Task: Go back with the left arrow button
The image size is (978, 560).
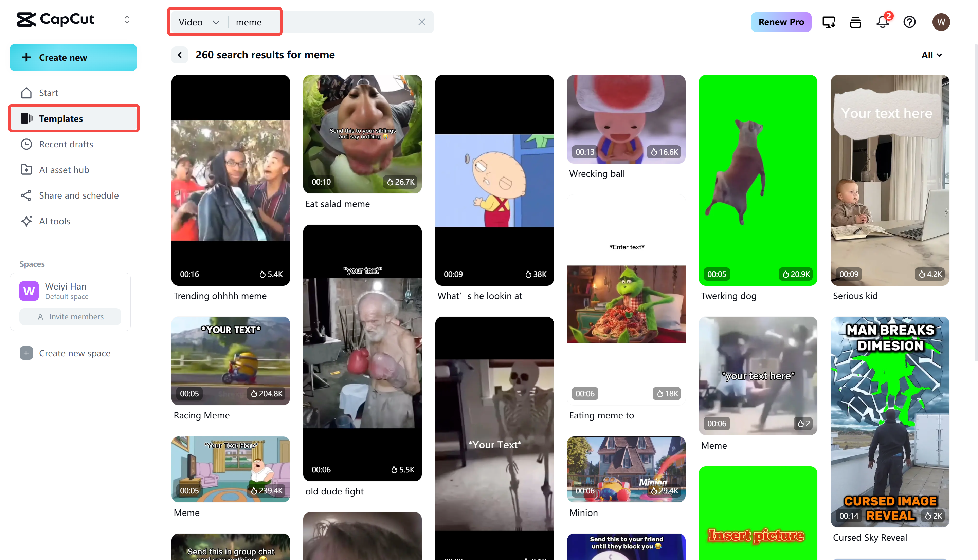Action: pyautogui.click(x=180, y=55)
